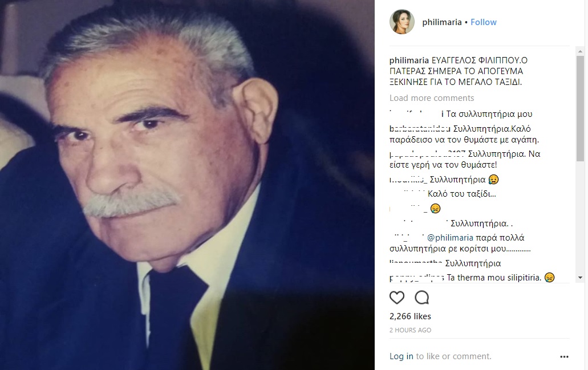The height and width of the screenshot is (370, 588).
Task: Click the comments scrollbar up arrow
Action: point(580,51)
